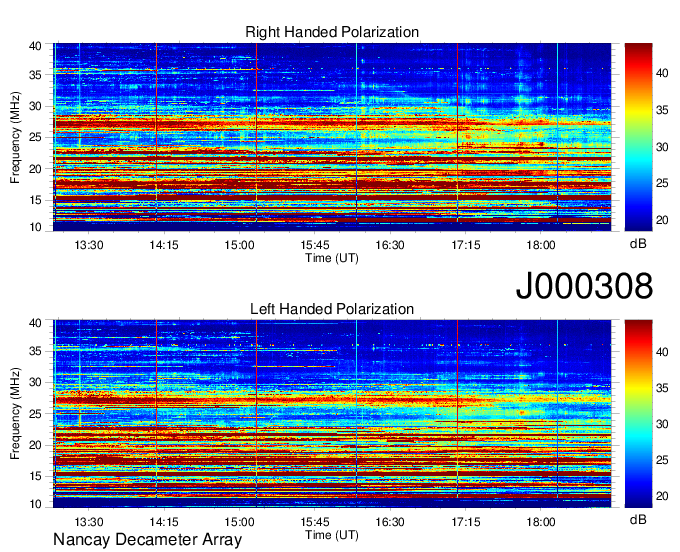Click the 25 dB value on the top color bar
The height and width of the screenshot is (552, 680).
click(x=662, y=183)
